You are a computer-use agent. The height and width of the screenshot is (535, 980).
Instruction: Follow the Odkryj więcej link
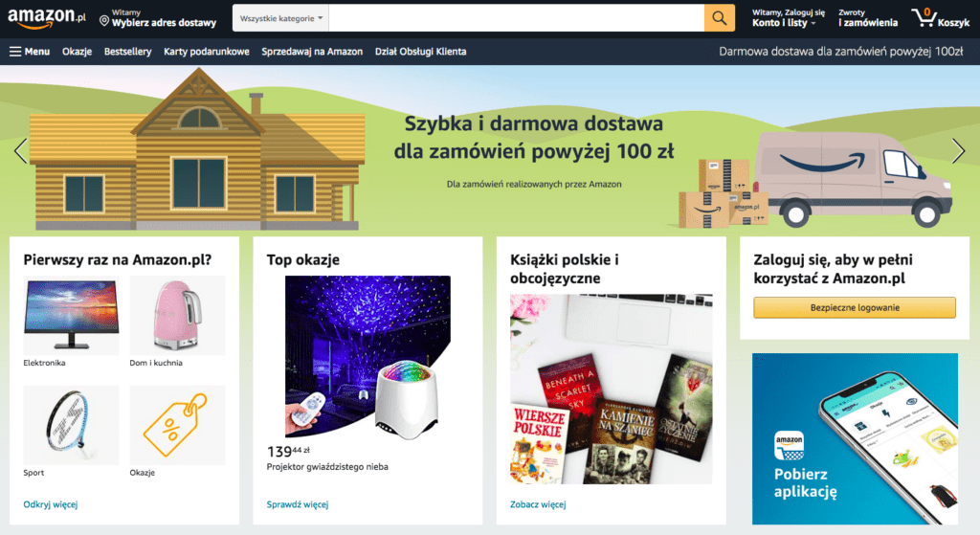(x=51, y=504)
